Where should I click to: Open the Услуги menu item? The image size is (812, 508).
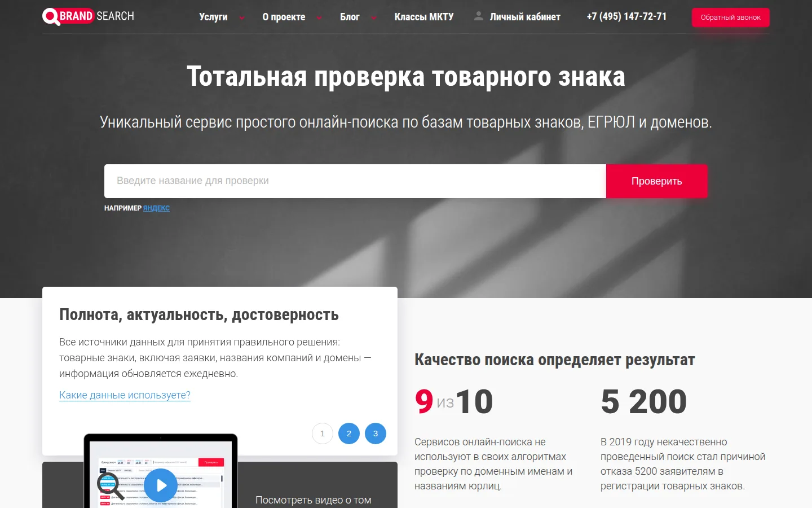pos(213,17)
